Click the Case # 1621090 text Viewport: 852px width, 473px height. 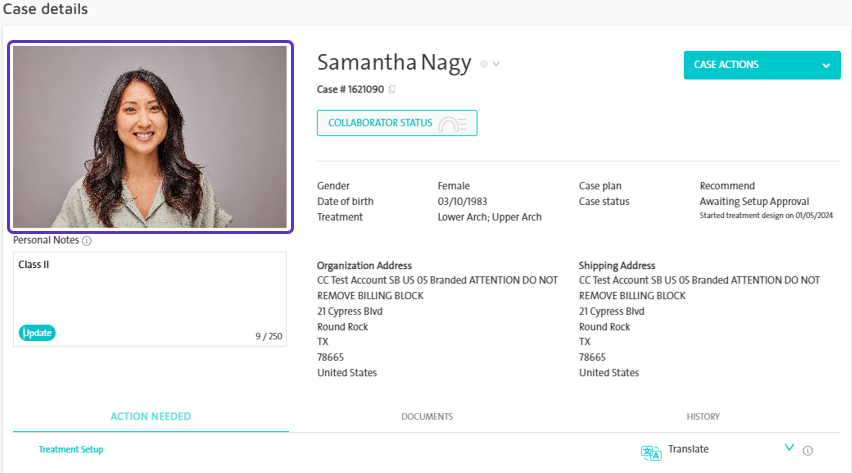(350, 90)
